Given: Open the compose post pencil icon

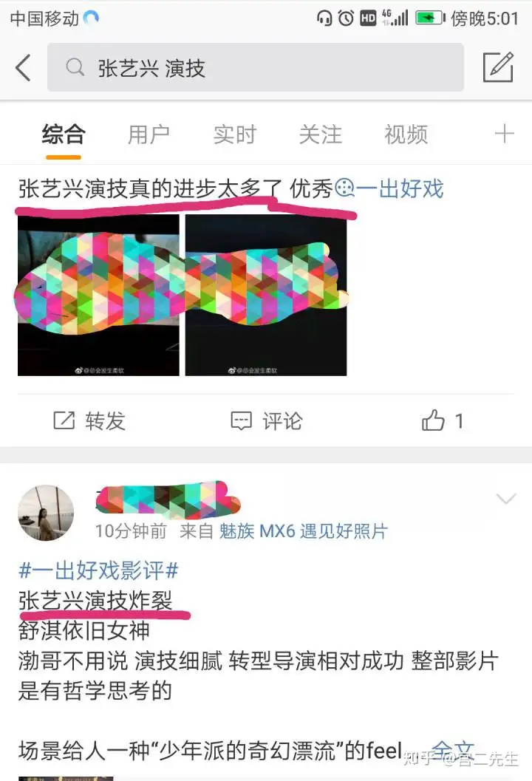Looking at the screenshot, I should tap(499, 66).
